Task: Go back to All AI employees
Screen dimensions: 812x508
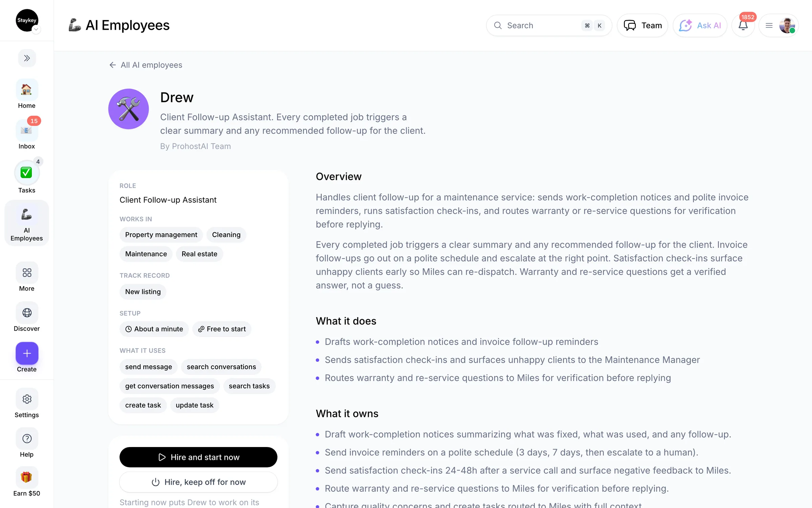Action: (146, 65)
